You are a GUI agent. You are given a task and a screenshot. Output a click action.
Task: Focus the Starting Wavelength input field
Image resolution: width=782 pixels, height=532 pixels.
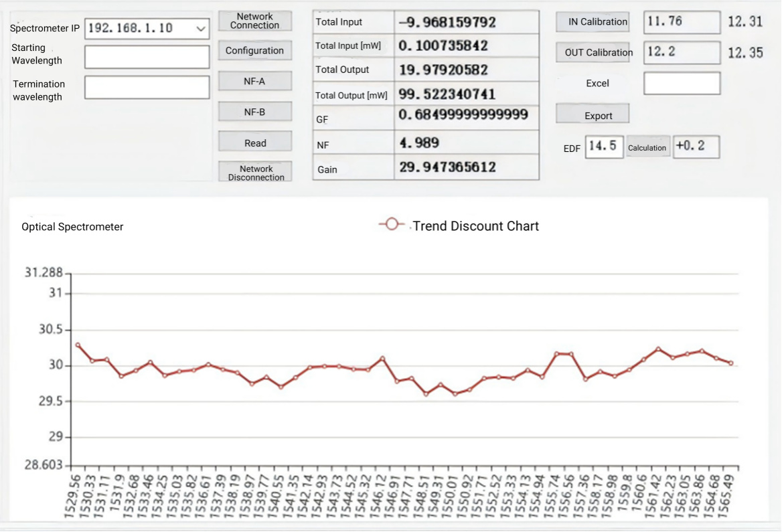[147, 57]
